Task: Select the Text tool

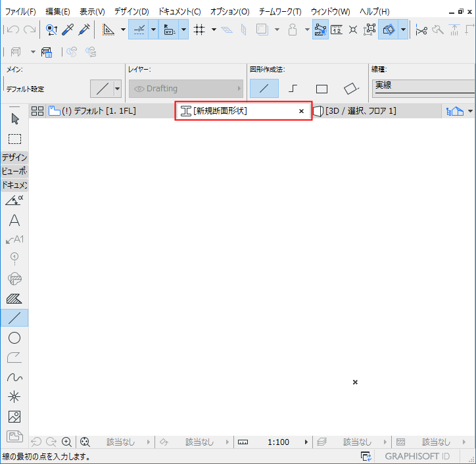Action: (14, 221)
